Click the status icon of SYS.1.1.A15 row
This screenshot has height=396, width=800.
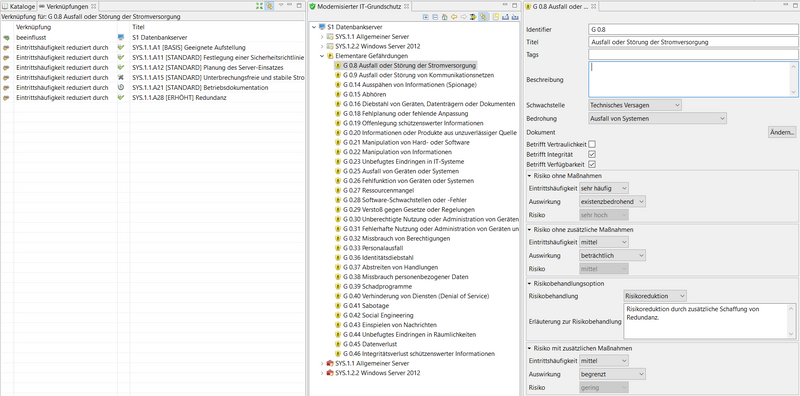tap(121, 78)
